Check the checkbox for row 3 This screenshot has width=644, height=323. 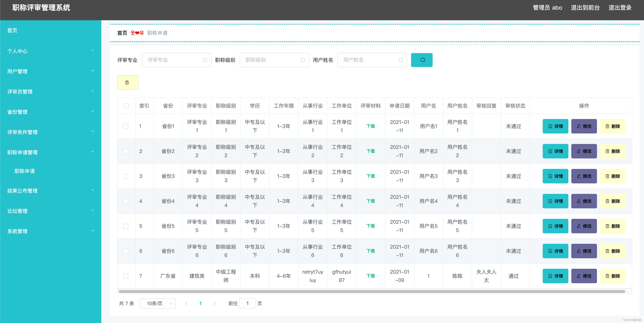point(126,176)
